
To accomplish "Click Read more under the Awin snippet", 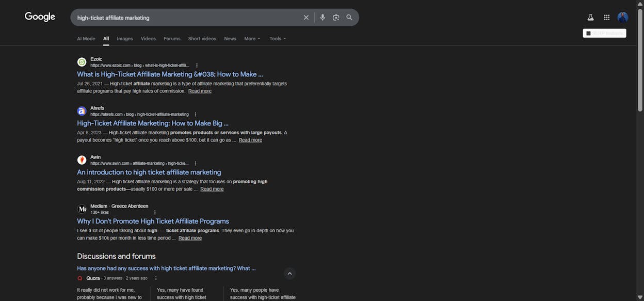I will click(x=212, y=189).
